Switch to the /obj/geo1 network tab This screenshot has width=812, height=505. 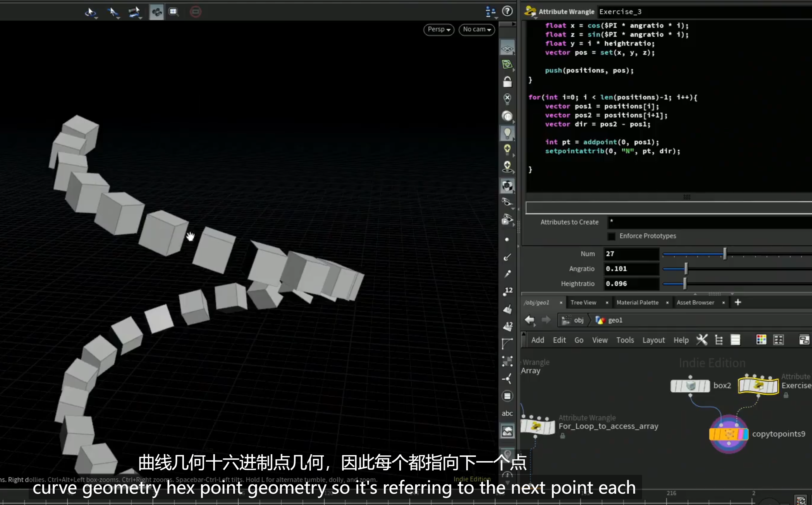pyautogui.click(x=537, y=303)
